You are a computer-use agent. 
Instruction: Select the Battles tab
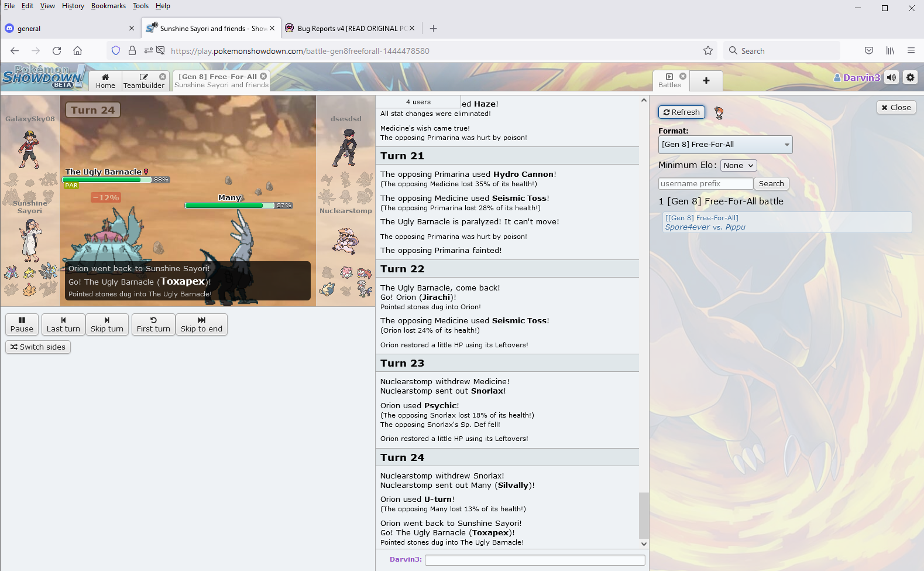coord(670,81)
